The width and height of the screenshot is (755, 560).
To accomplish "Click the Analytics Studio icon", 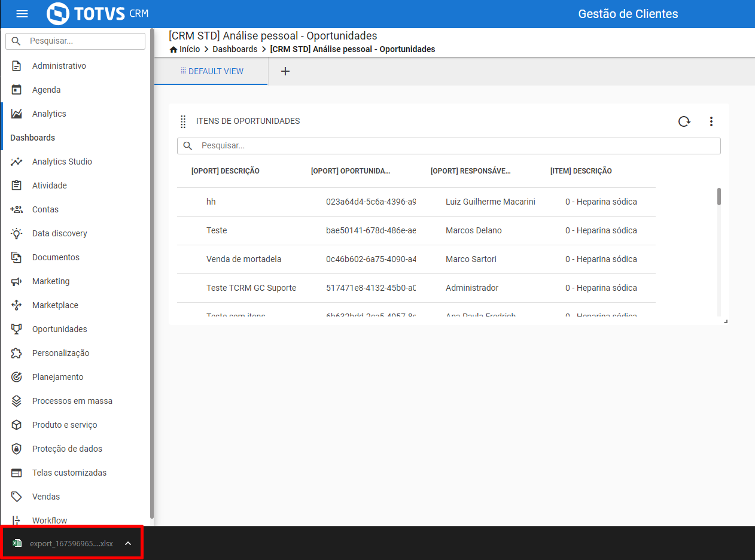I will [x=17, y=162].
